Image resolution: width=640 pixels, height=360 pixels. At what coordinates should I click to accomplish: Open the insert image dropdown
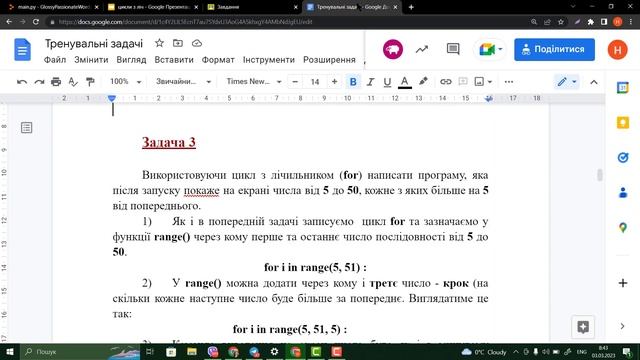tap(483, 82)
